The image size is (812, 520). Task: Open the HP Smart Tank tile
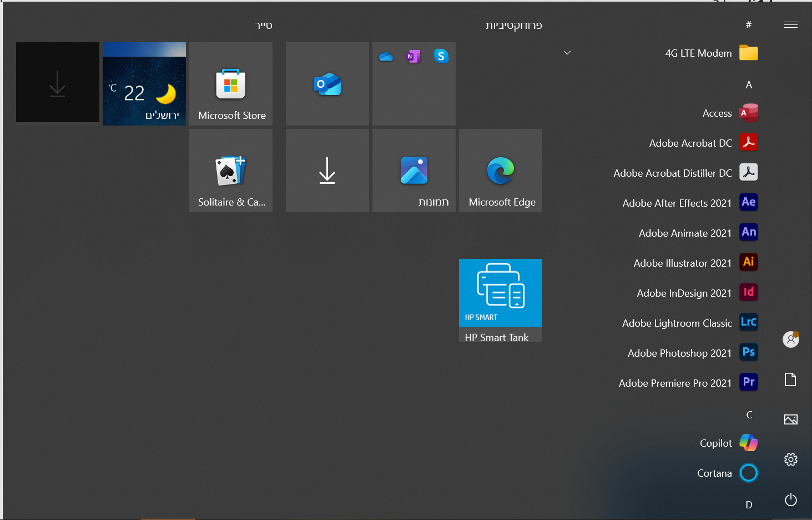[x=501, y=301]
